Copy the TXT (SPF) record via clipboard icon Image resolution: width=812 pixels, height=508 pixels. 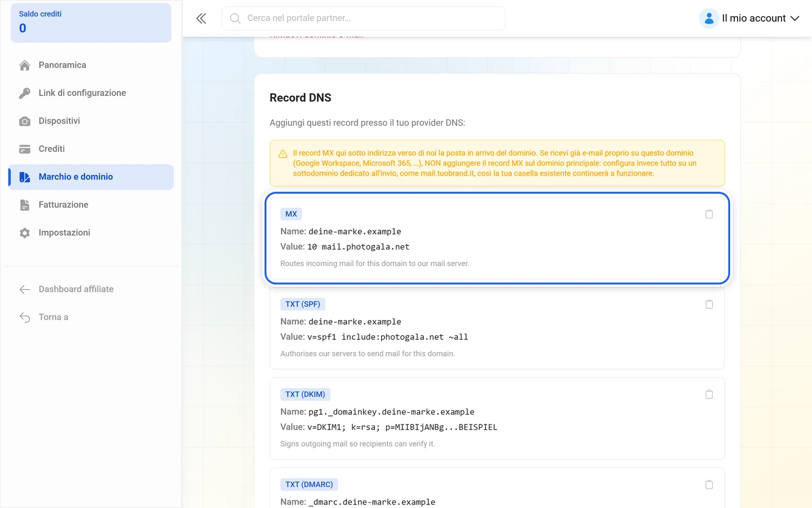tap(709, 304)
